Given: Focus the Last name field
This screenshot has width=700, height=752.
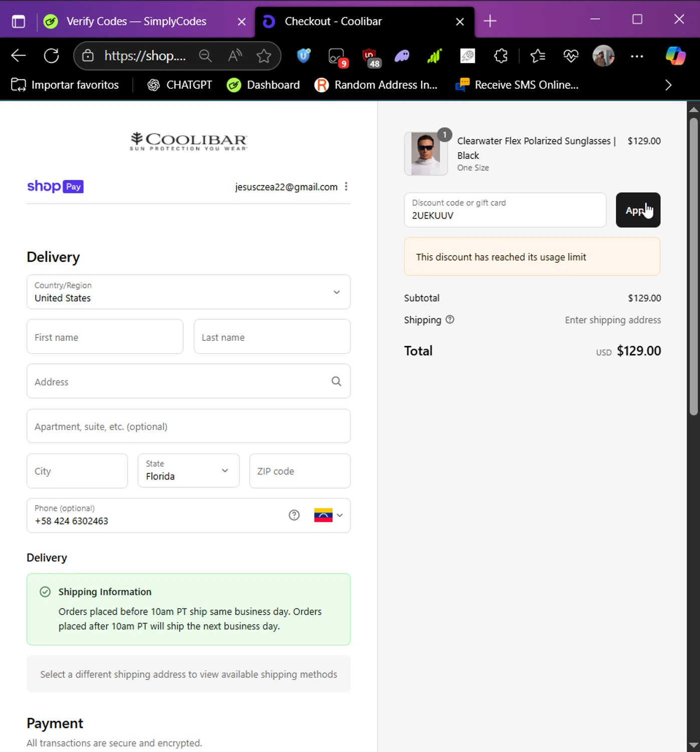Looking at the screenshot, I should 272,337.
